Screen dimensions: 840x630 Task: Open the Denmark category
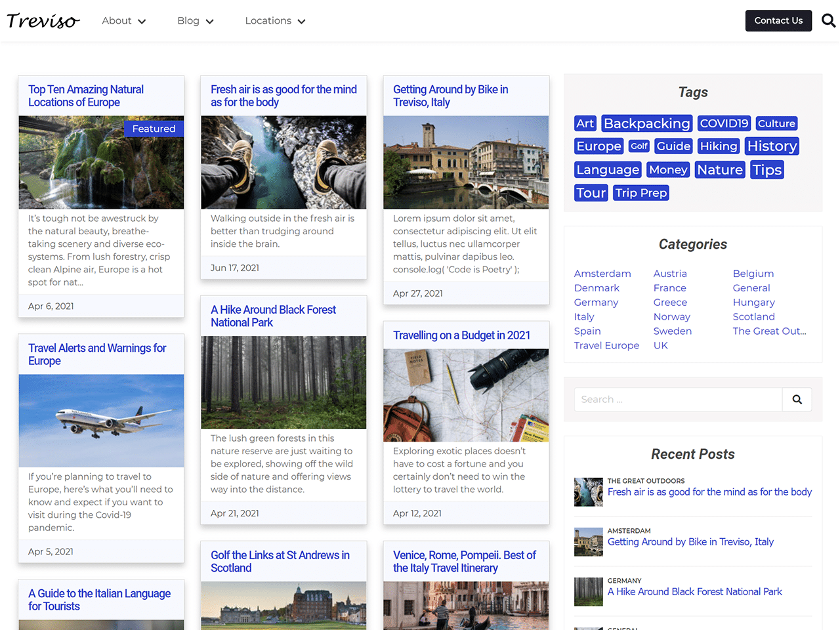pyautogui.click(x=597, y=288)
